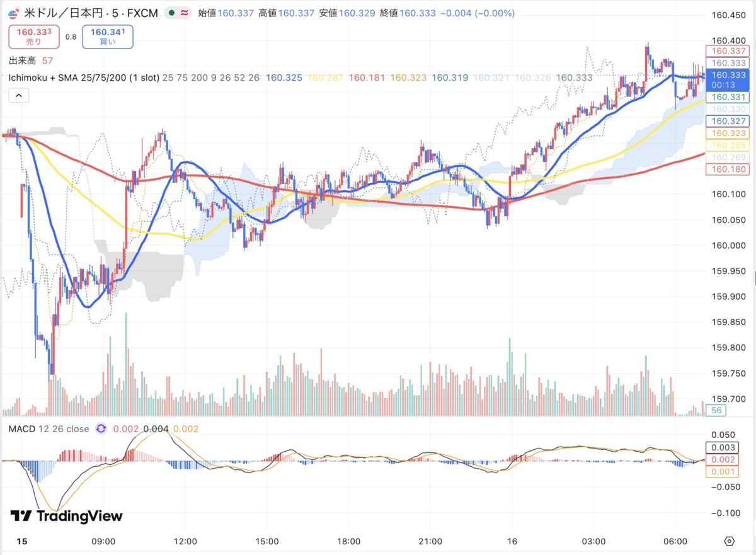Click the 160.450 price axis value
Image resolution: width=756 pixels, height=555 pixels.
click(728, 16)
